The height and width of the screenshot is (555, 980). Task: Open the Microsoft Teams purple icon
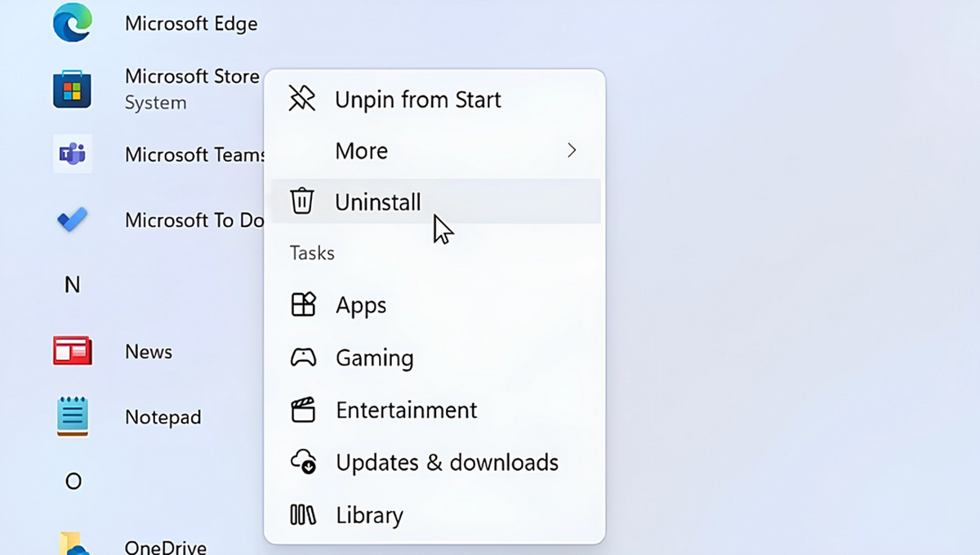coord(73,153)
